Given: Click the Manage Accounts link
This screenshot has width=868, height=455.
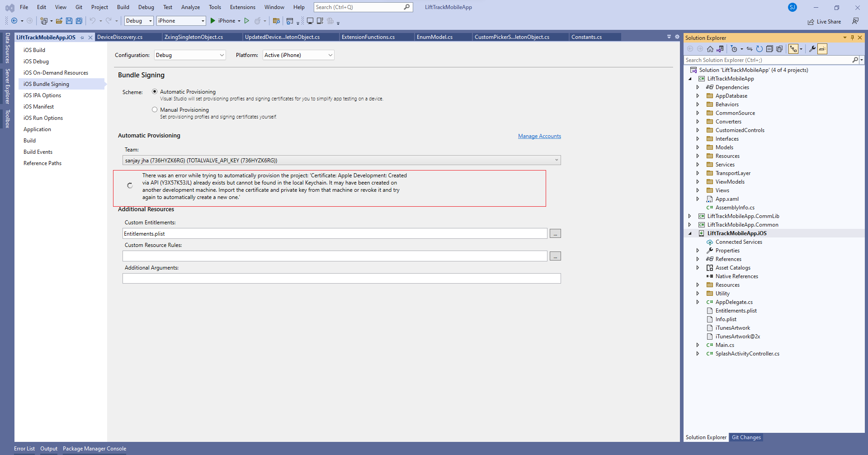Looking at the screenshot, I should click(x=539, y=136).
